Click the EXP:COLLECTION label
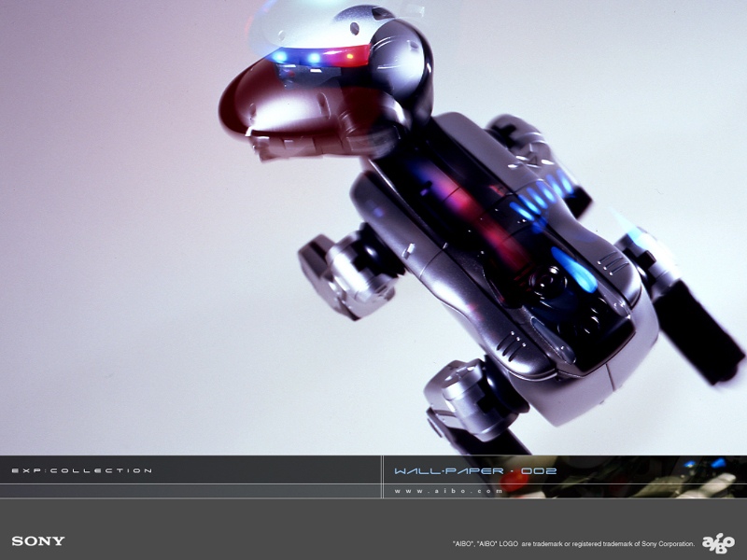 (x=81, y=470)
